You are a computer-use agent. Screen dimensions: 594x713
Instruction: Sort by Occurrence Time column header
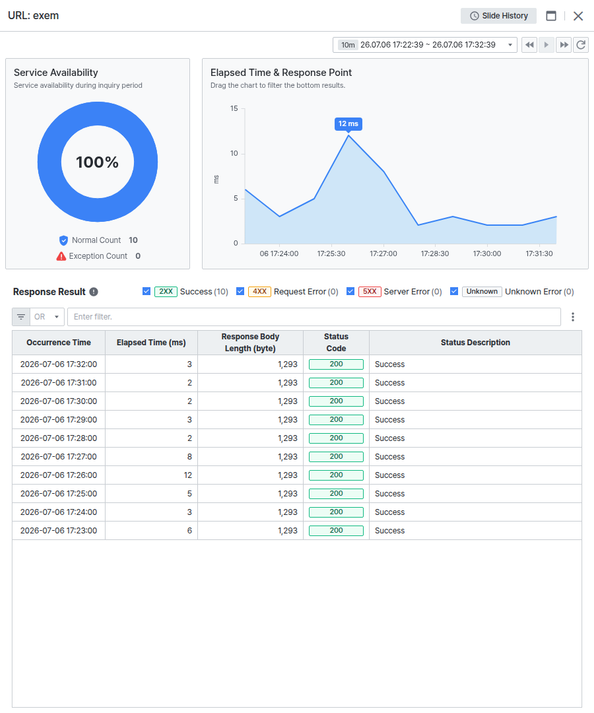tap(59, 342)
